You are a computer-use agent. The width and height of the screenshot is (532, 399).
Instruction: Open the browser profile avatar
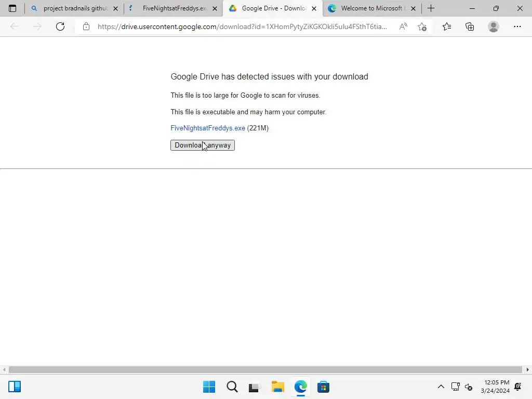(494, 26)
